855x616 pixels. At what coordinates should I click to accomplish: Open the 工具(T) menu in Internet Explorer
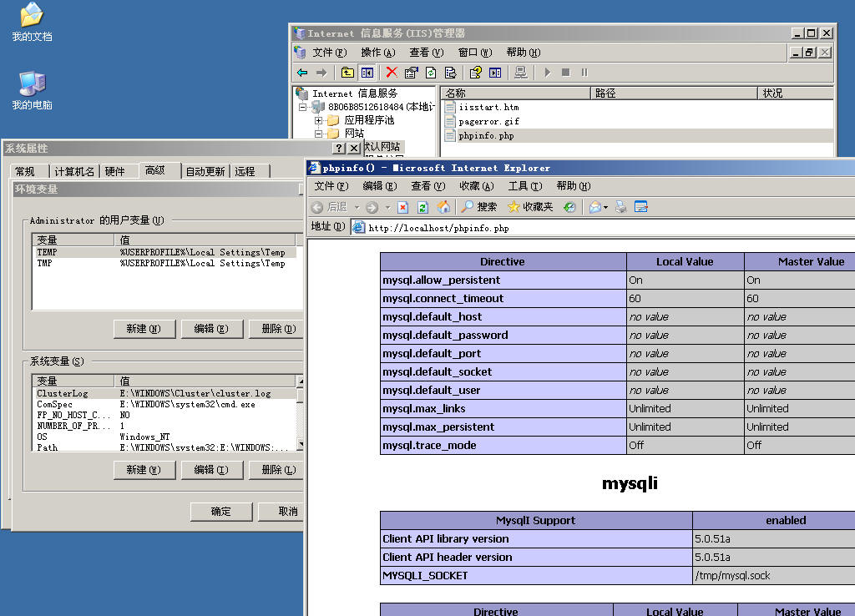coord(524,186)
